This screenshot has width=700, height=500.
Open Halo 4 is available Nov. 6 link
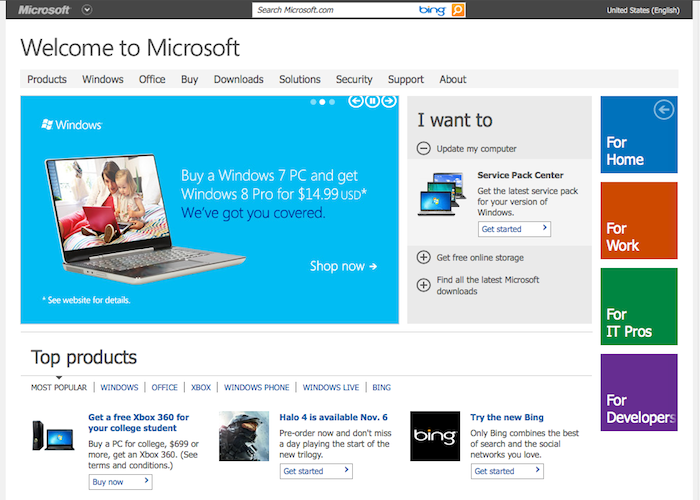coord(333,417)
